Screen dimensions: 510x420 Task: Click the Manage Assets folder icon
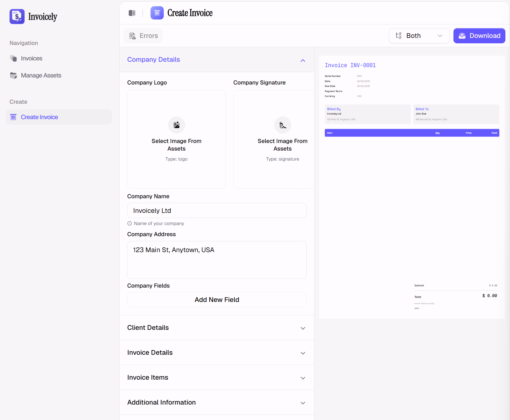tap(14, 75)
